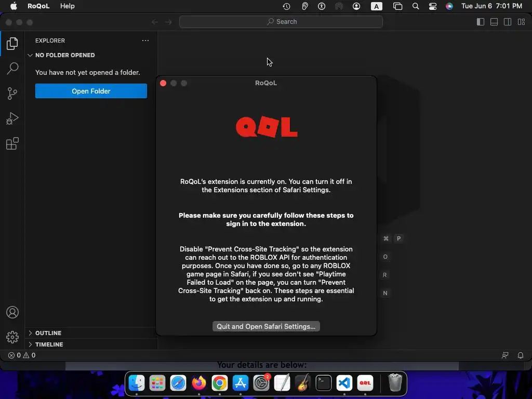The image size is (532, 399).
Task: Open RoQoL app from the dock
Action: point(365,383)
